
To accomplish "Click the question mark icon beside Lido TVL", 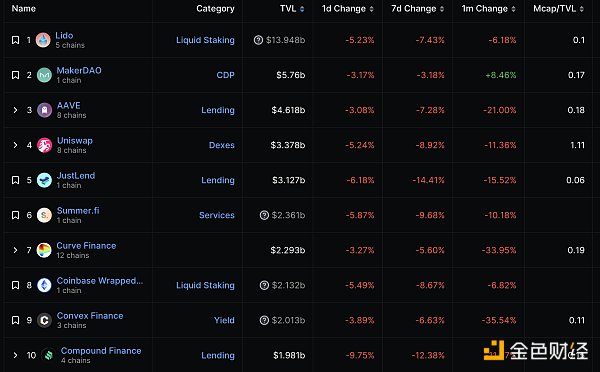I will (258, 40).
